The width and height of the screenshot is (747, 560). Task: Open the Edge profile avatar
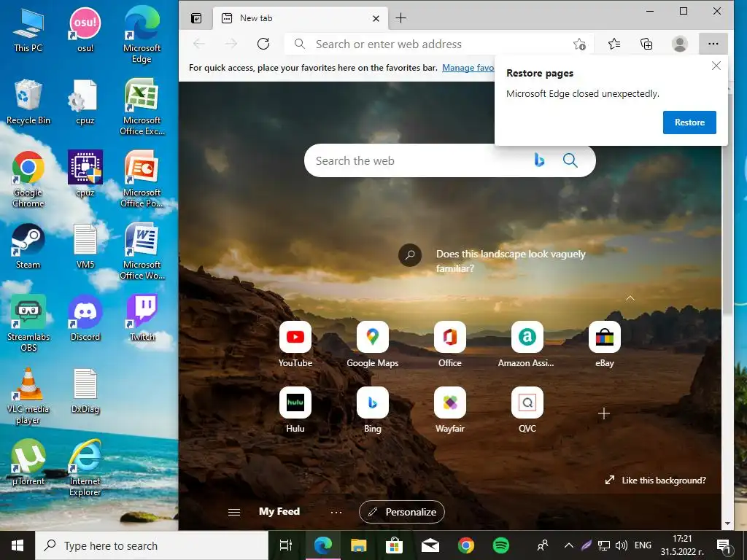(x=680, y=44)
